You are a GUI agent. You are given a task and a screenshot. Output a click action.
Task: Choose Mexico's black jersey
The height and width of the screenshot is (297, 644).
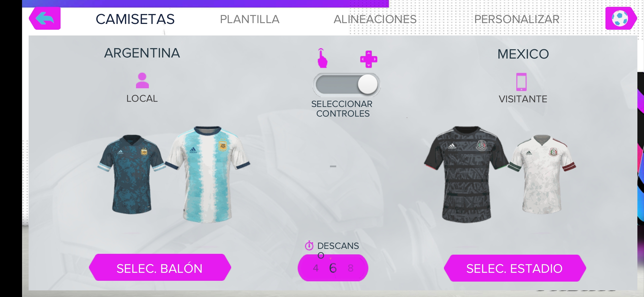click(466, 174)
